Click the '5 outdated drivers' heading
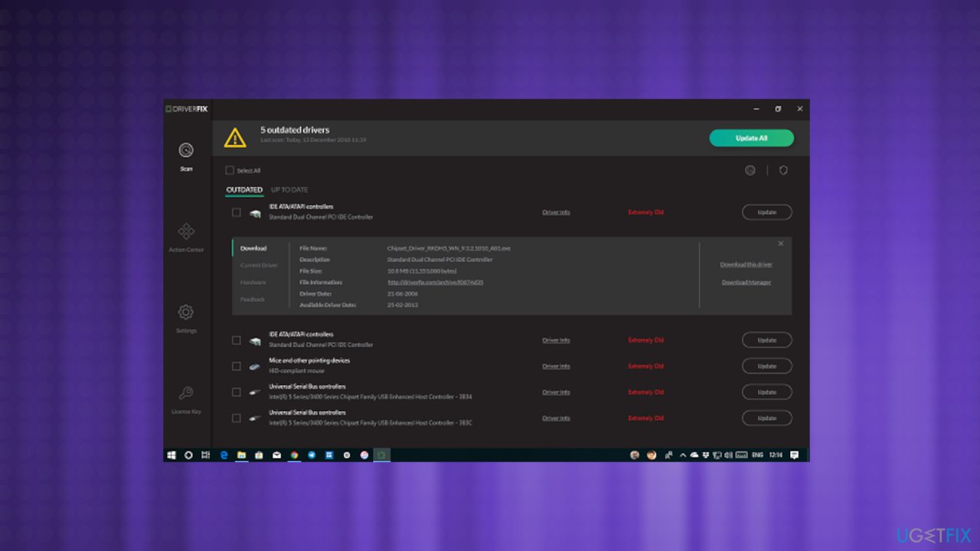Screen dimensions: 980x551 tap(295, 130)
